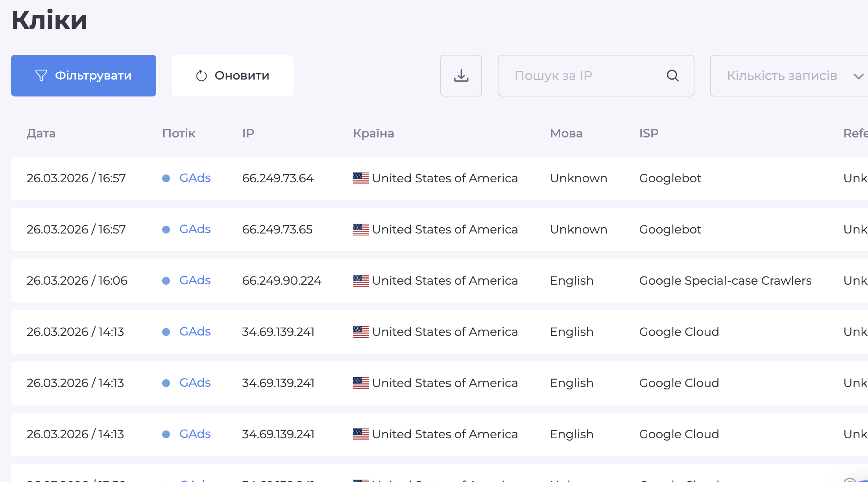Screen dimensions: 868x482
Task: Select the Google Special-case Crawlers row
Action: [x=725, y=281]
